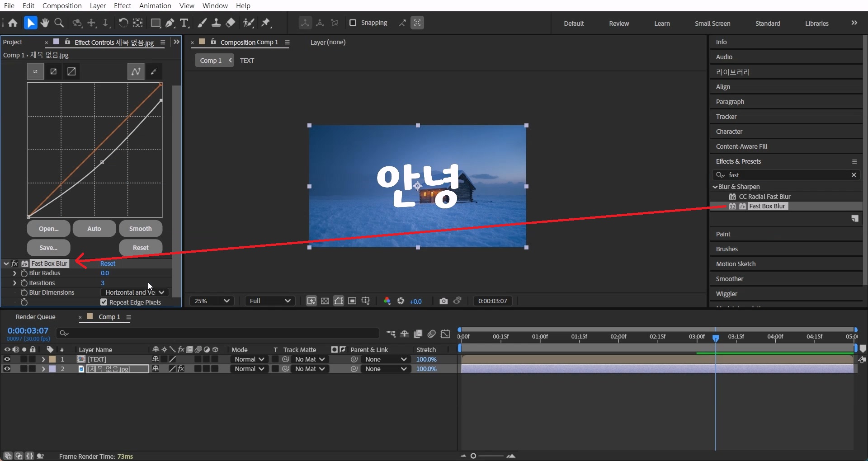Select the Pen tool
Screen dimensions: 868x461
pos(170,23)
